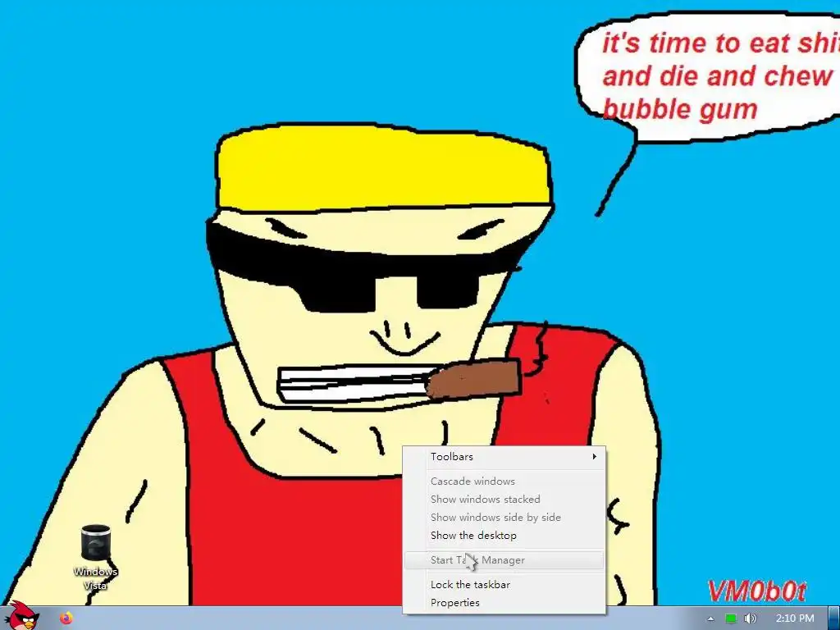This screenshot has width=840, height=630.
Task: Expand the Toolbars submenu arrow
Action: (x=594, y=456)
